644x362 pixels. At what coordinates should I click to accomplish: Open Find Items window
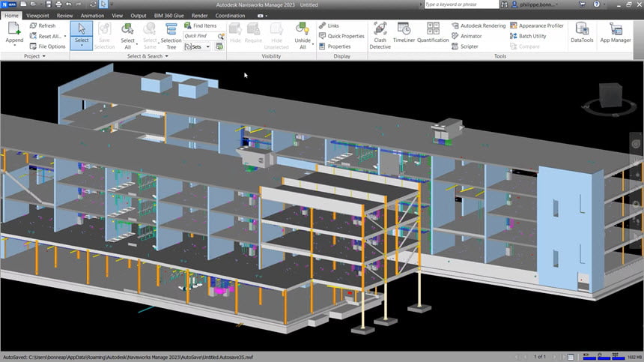[x=200, y=25]
